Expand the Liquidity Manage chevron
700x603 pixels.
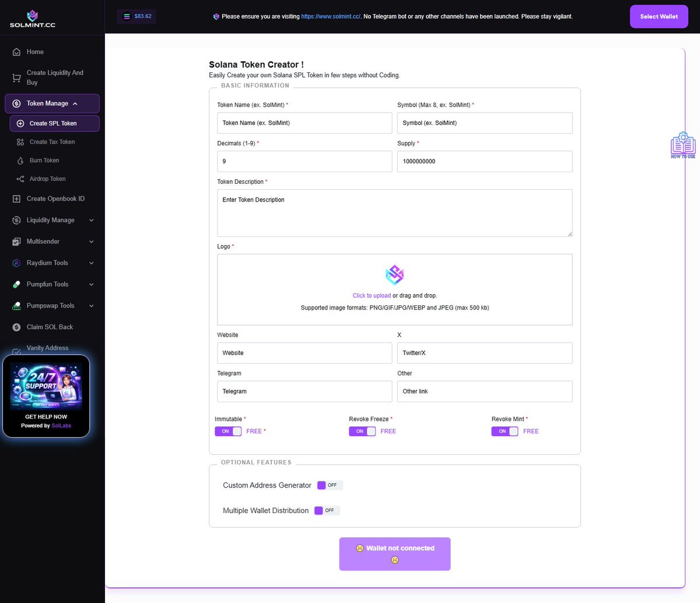click(92, 221)
